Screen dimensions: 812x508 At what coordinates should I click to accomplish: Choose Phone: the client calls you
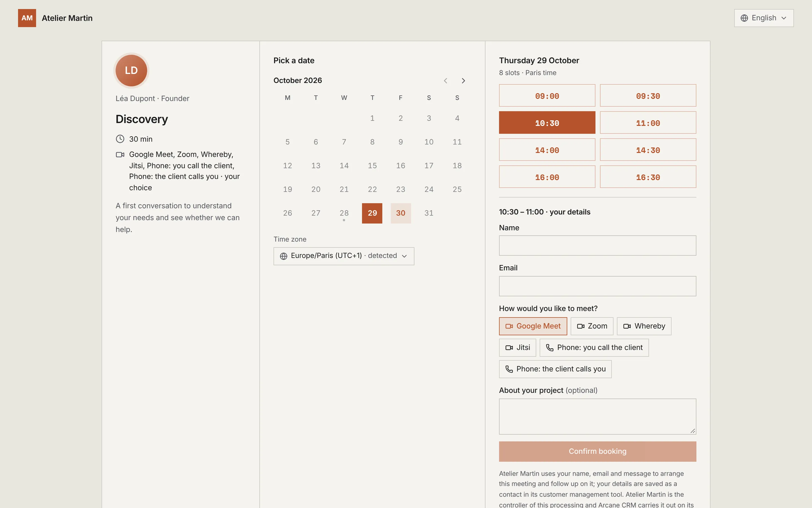pos(555,369)
